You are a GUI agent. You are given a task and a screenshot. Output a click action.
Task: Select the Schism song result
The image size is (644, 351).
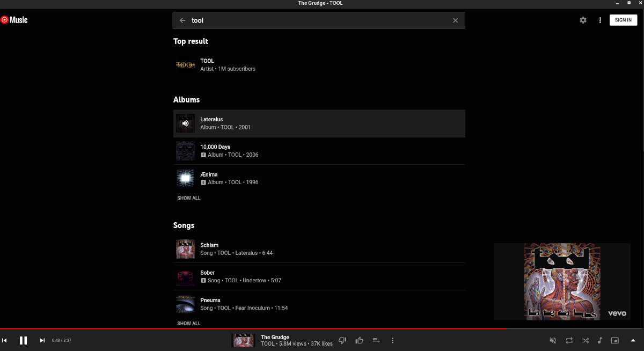[209, 245]
